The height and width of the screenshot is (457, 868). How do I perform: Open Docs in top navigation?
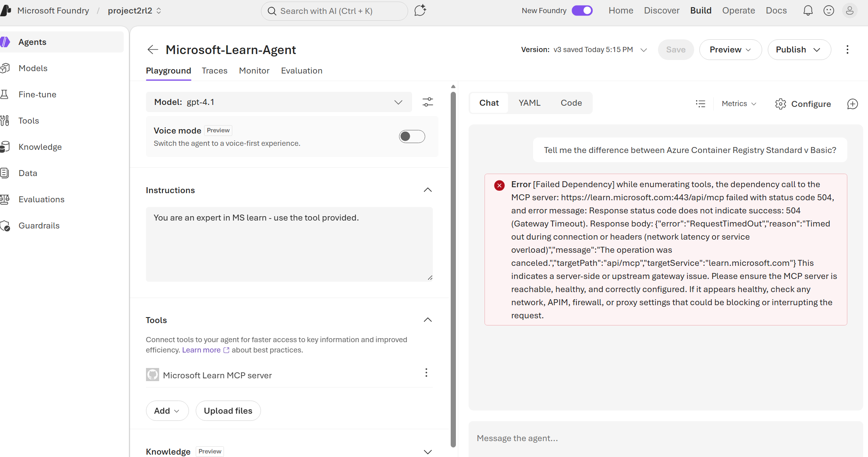tap(776, 11)
